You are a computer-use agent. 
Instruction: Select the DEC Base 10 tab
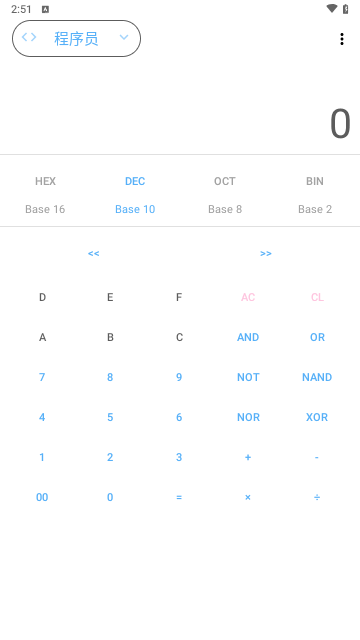tap(135, 195)
